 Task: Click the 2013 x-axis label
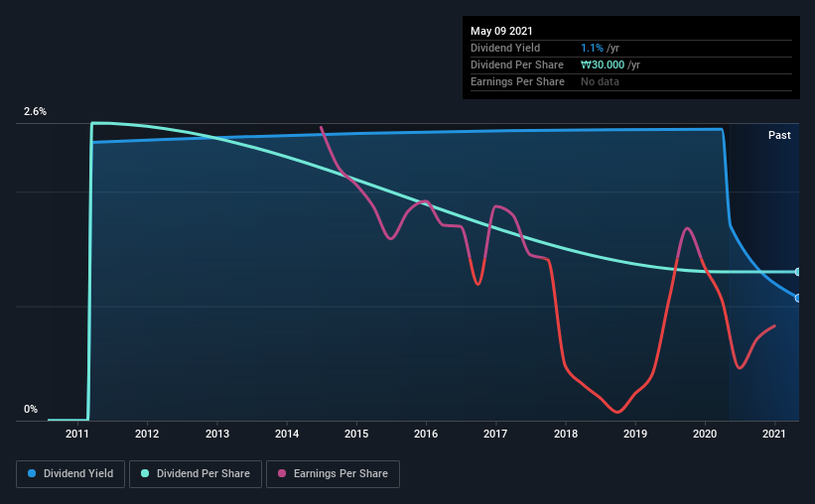216,434
